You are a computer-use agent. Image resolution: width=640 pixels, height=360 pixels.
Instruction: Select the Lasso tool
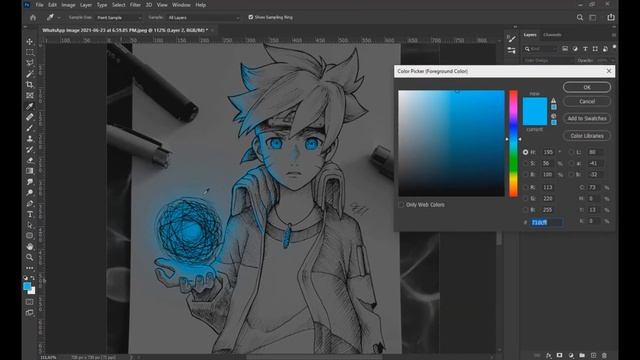pos(30,63)
